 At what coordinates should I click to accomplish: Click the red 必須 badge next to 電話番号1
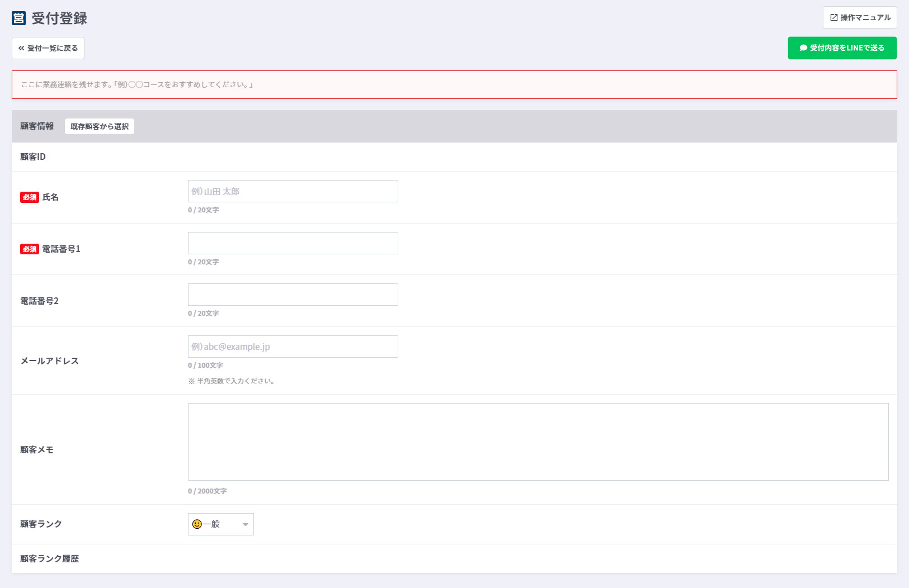30,249
